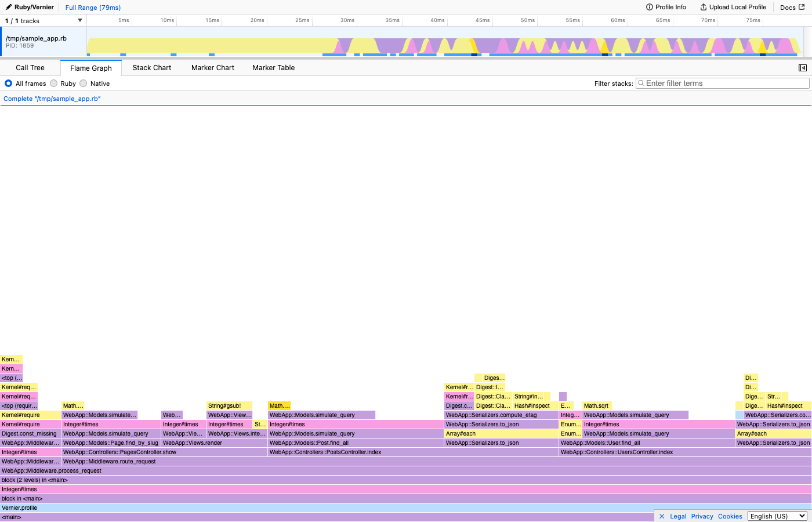The width and height of the screenshot is (812, 522).
Task: Collapse the sidebar using the panel icon
Action: [802, 67]
